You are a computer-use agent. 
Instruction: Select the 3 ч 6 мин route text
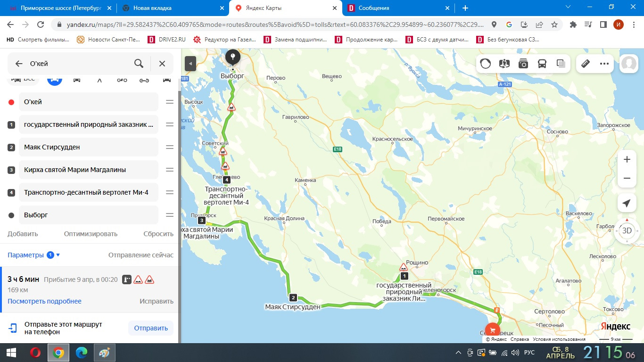pos(24,280)
